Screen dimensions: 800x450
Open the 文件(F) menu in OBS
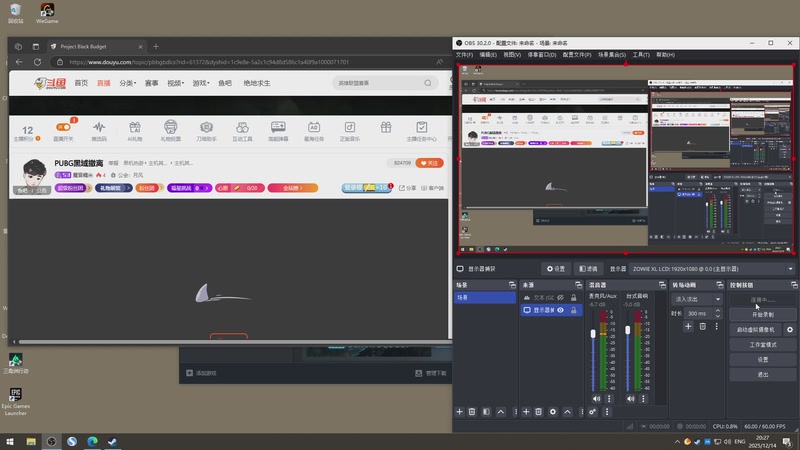point(464,55)
